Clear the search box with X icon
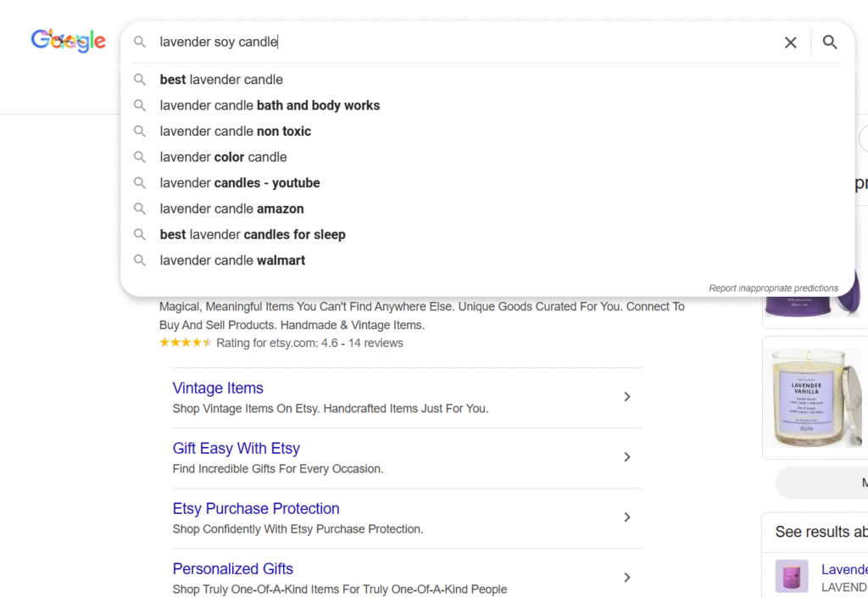 (x=790, y=42)
